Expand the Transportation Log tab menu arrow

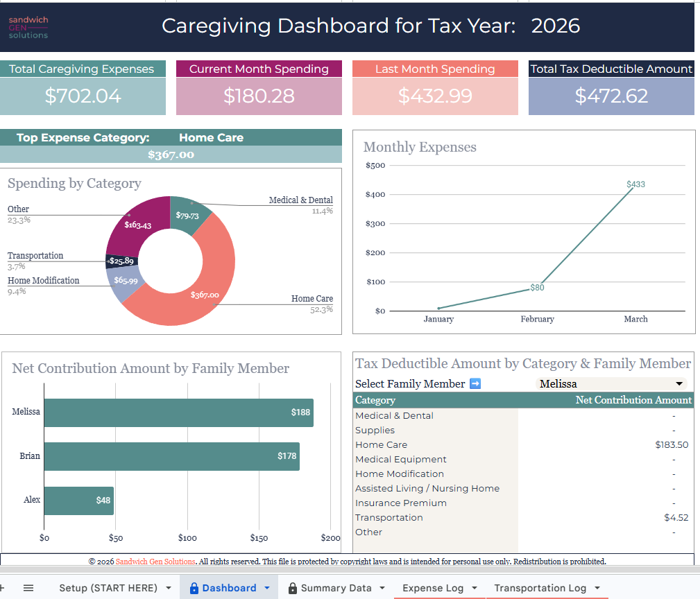coord(597,588)
